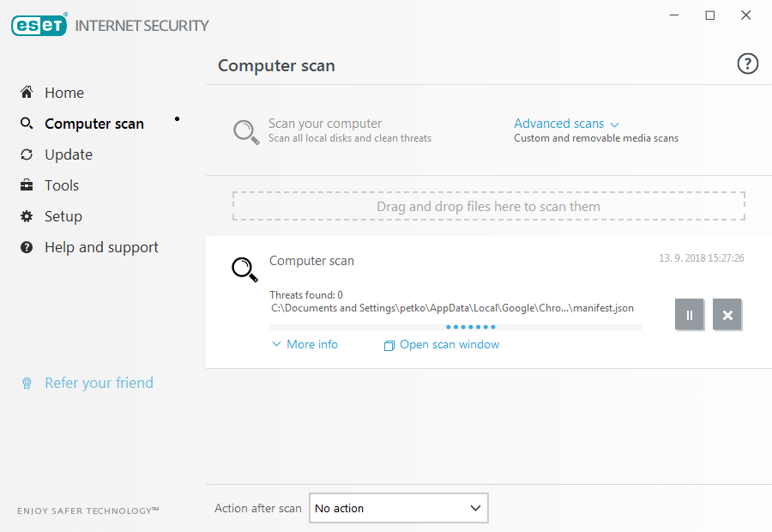Open the Tools section
The image size is (772, 532).
(62, 185)
